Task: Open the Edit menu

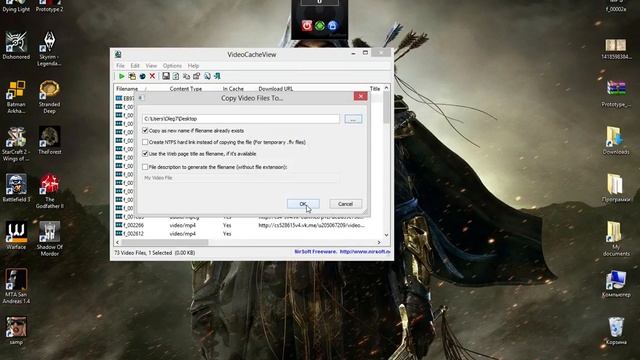Action: point(135,66)
